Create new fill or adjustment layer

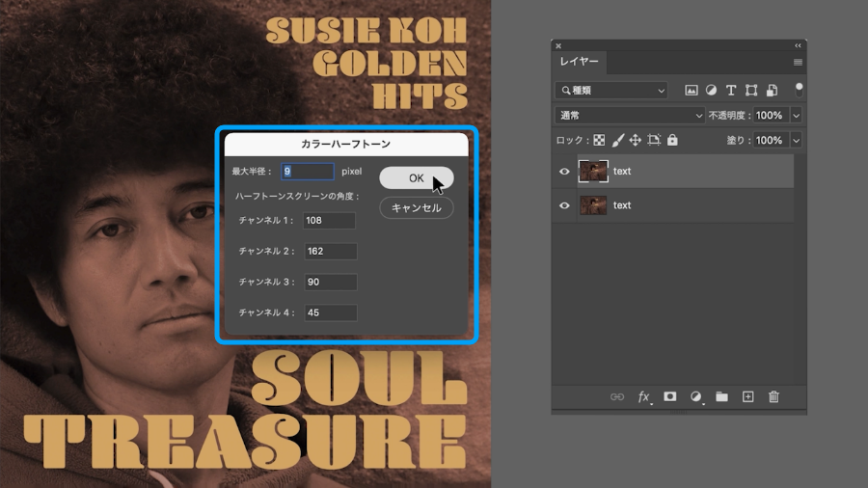pos(695,396)
